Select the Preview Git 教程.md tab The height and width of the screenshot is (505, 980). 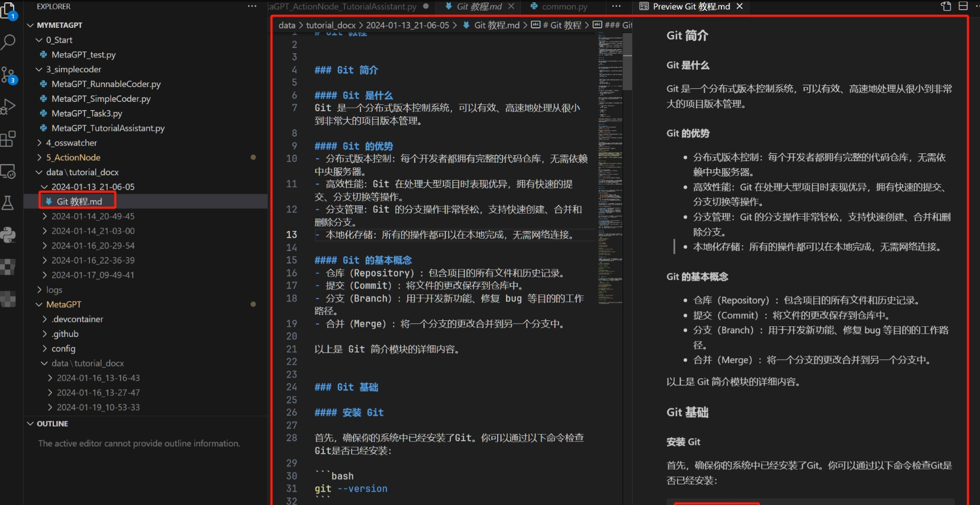coord(691,7)
